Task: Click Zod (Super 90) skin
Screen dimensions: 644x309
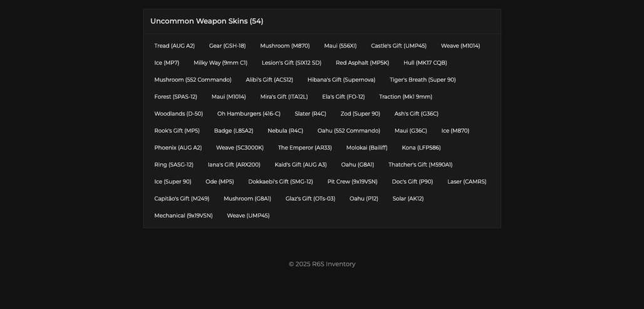Action: click(x=360, y=114)
